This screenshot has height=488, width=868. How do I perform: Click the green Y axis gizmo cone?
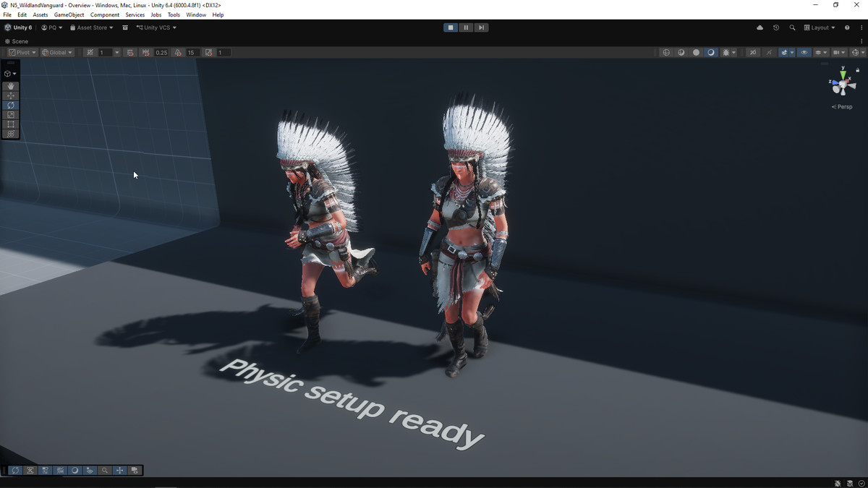pos(843,74)
